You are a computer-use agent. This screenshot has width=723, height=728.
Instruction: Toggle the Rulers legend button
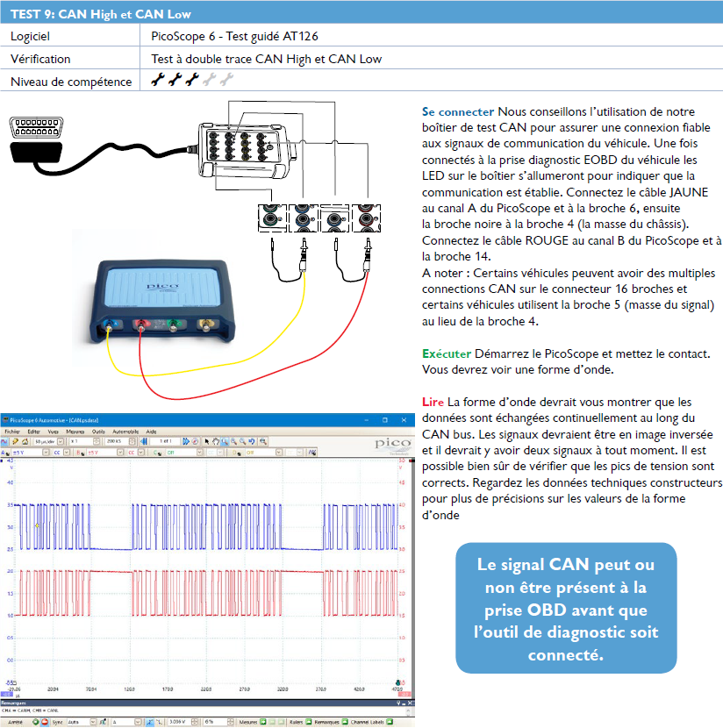309,722
